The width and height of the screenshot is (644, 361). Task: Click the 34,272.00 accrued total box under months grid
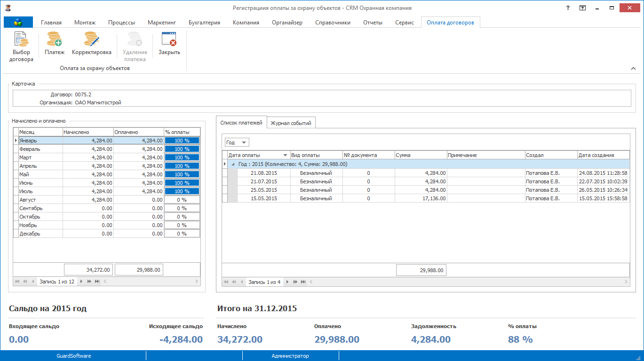tap(88, 270)
